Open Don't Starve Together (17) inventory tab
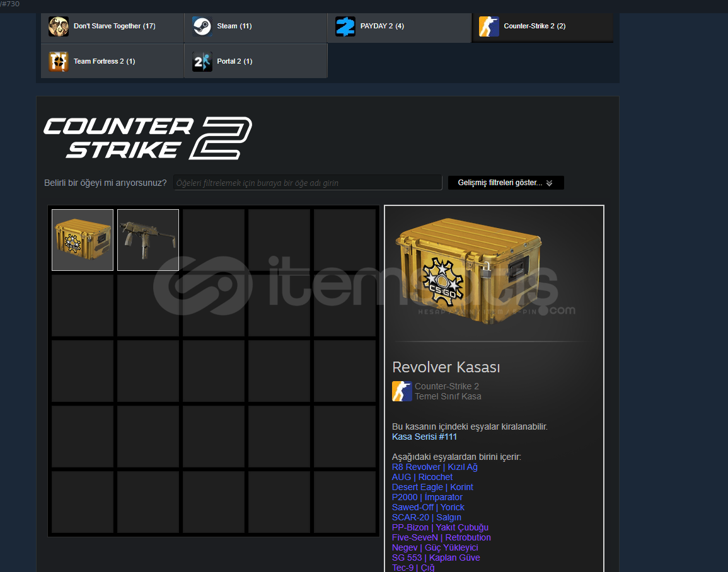Viewport: 728px width, 572px height. (x=112, y=28)
